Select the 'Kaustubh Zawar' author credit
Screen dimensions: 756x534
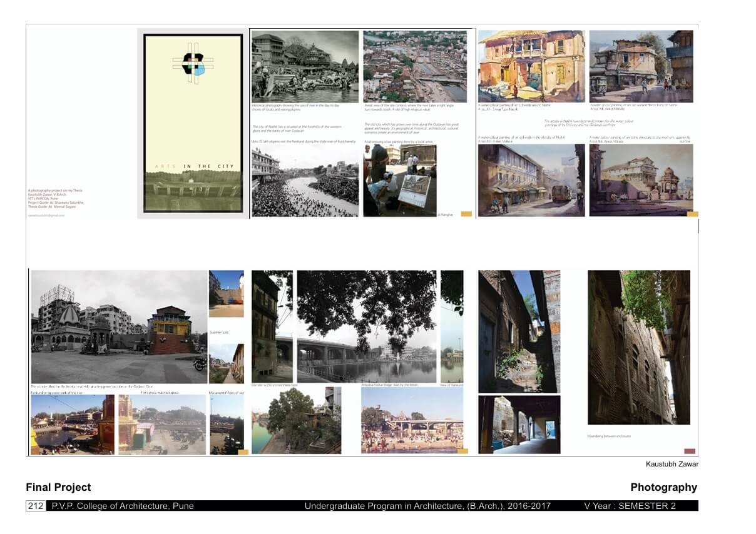click(x=672, y=464)
